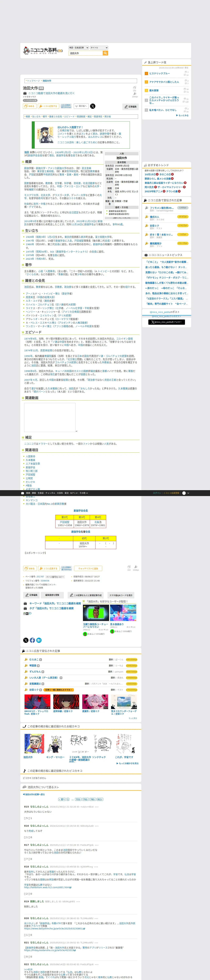Jump to 生い立ち in the anchor menu
This screenshot has width=210, height=980.
pyautogui.click(x=36, y=117)
